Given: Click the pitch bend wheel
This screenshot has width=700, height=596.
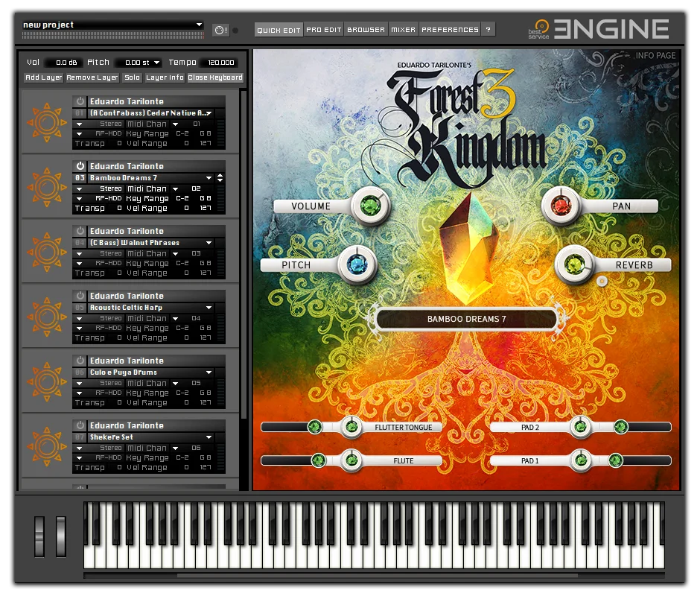Looking at the screenshot, I should 39,536.
